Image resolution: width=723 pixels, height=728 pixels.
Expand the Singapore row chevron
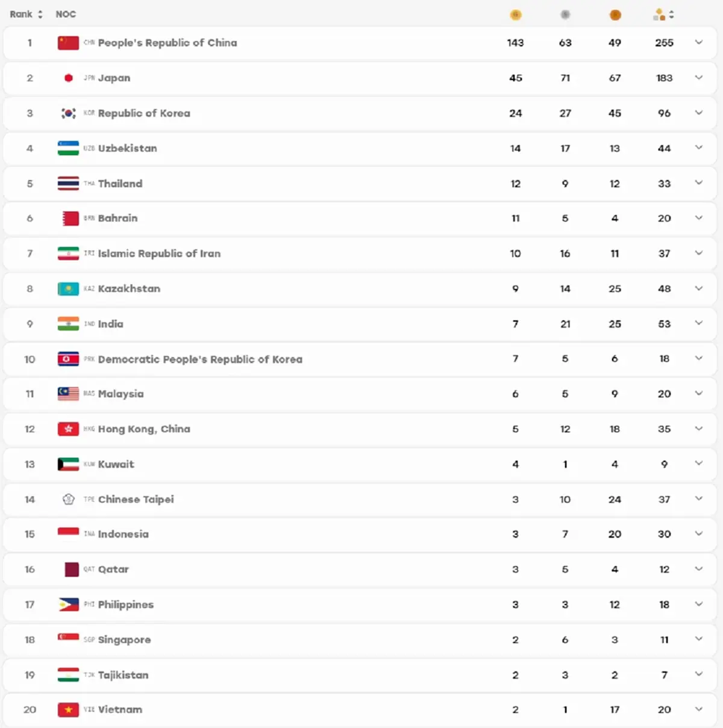coord(699,639)
